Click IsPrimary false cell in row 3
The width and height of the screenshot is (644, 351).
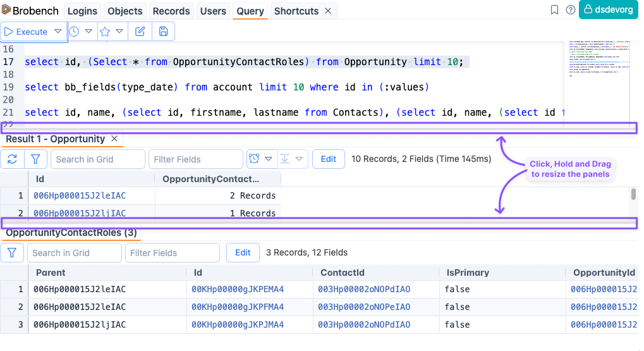tap(502, 324)
